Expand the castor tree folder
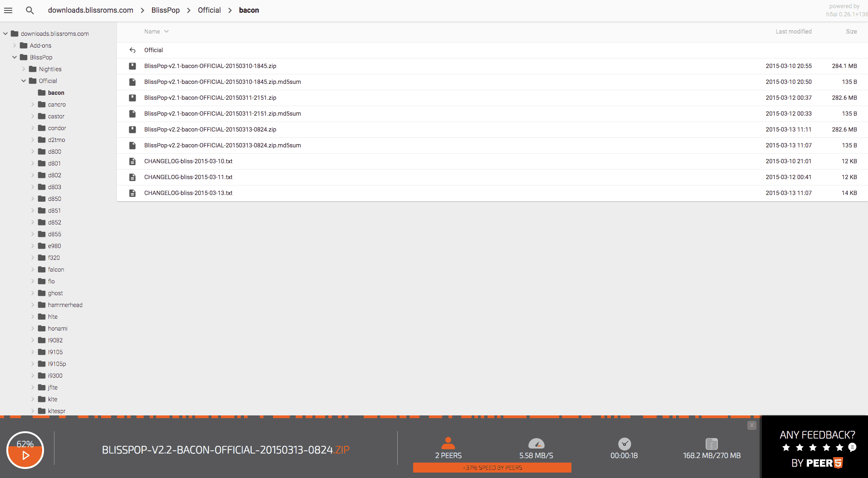 point(33,116)
